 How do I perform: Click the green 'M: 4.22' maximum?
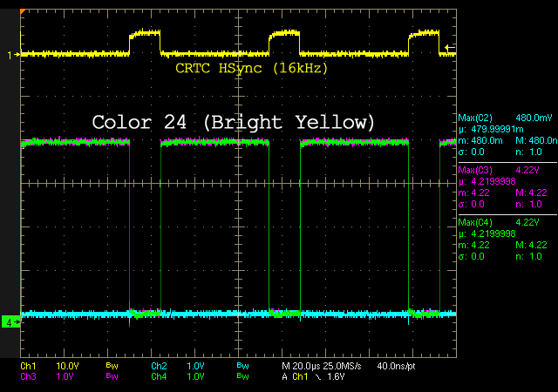(x=531, y=245)
